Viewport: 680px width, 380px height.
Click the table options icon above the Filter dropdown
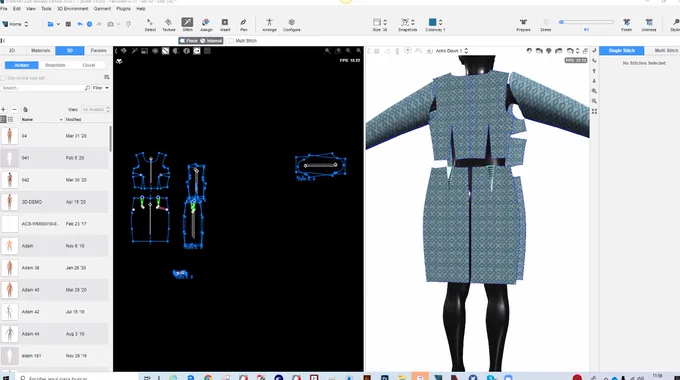[x=107, y=77]
